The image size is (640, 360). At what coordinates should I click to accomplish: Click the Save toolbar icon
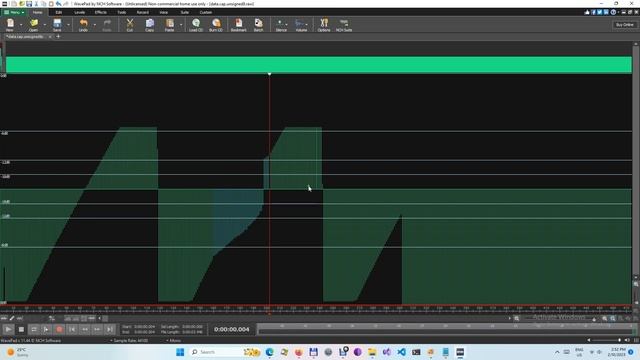tap(57, 24)
